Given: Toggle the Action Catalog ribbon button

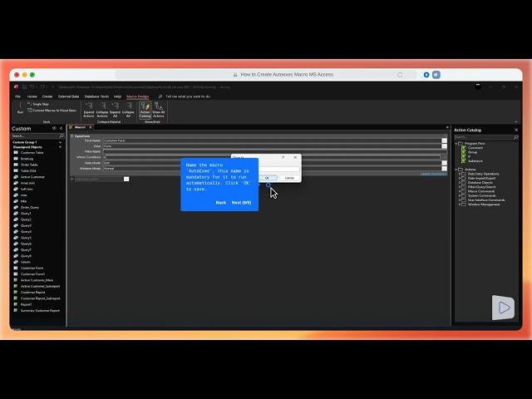Looking at the screenshot, I should coord(145,110).
